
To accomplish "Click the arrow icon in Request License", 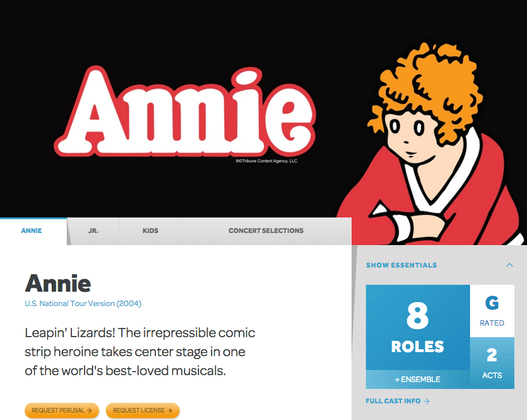I will point(169,410).
